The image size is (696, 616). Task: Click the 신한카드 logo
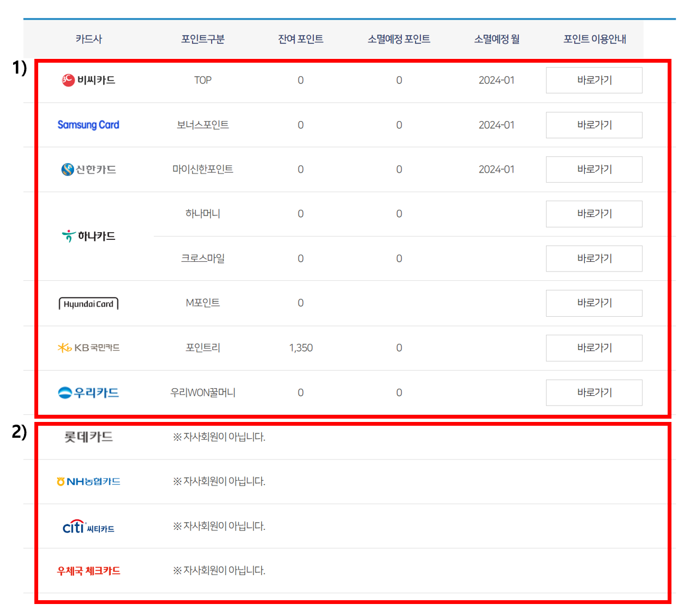click(88, 170)
